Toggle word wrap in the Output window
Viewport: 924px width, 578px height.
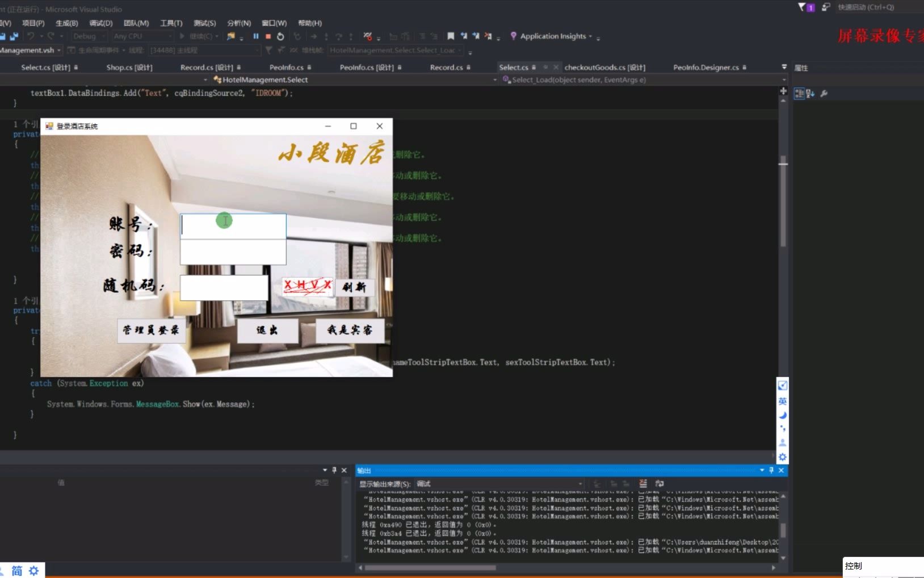point(660,483)
